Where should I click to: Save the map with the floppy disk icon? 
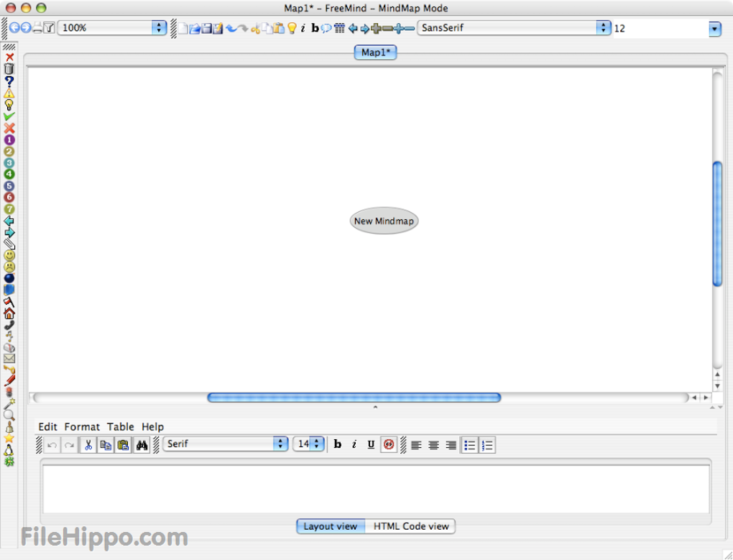(206, 28)
